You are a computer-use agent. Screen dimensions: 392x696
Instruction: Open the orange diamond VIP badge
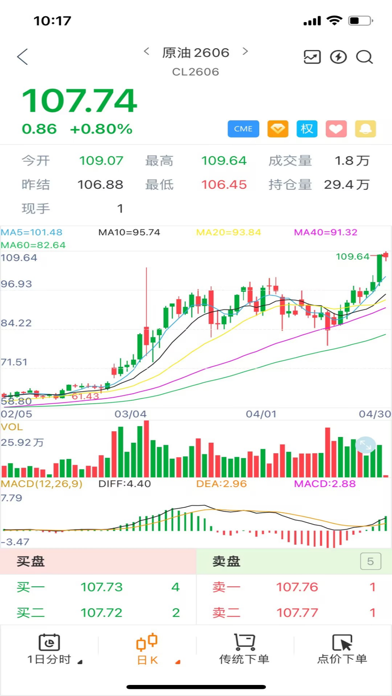click(278, 129)
